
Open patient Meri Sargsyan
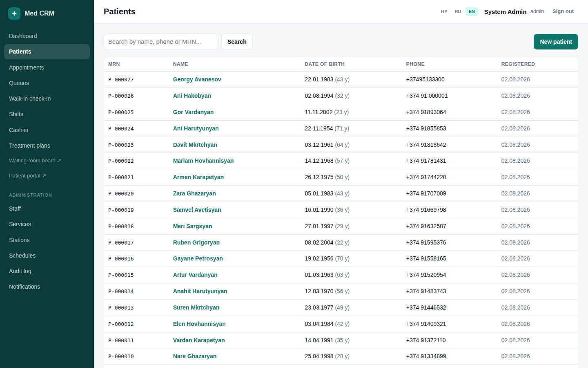[x=192, y=226]
